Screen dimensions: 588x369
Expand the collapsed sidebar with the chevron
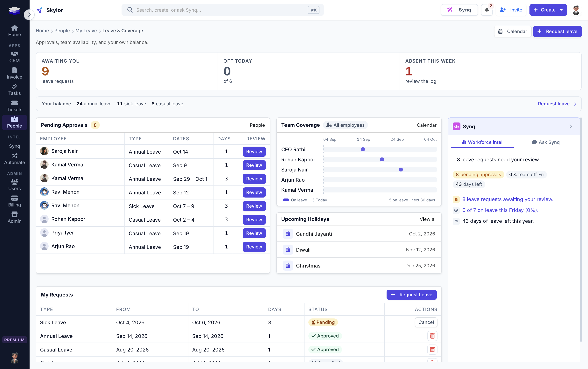click(29, 15)
